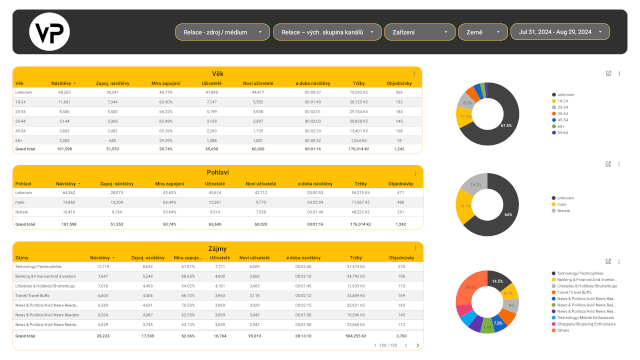The height and width of the screenshot is (360, 640).
Task: Sort Pohlaví table by Tržby column
Action: pyautogui.click(x=360, y=184)
